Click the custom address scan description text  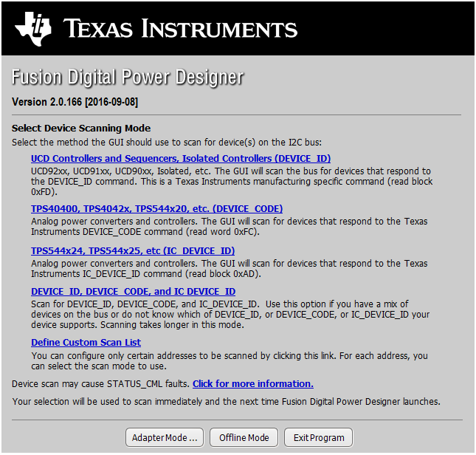pyautogui.click(x=229, y=360)
